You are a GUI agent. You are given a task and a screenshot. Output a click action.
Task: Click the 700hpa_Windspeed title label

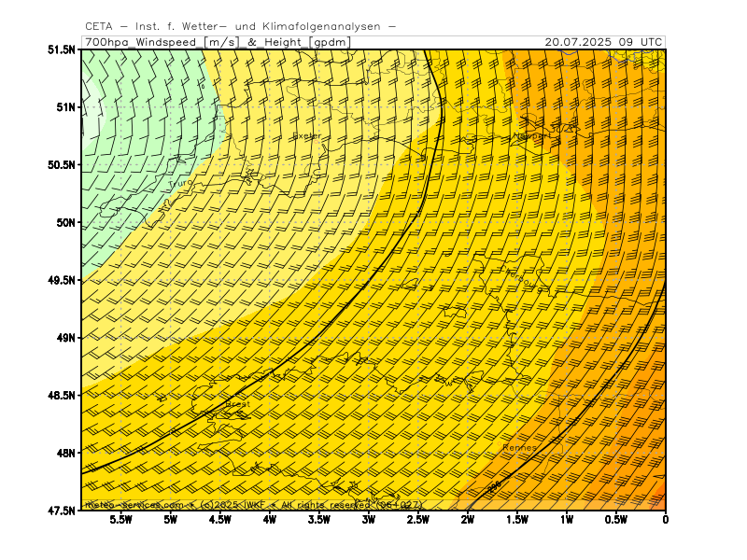point(218,42)
